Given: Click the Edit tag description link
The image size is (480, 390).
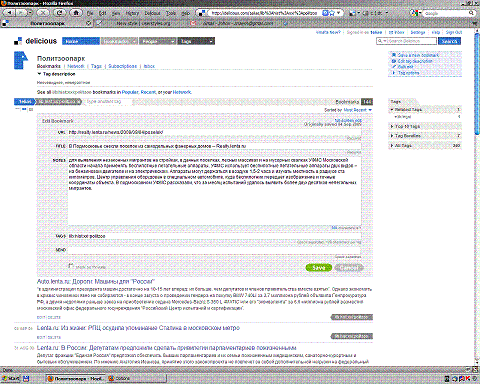Looking at the screenshot, I should click(415, 61).
